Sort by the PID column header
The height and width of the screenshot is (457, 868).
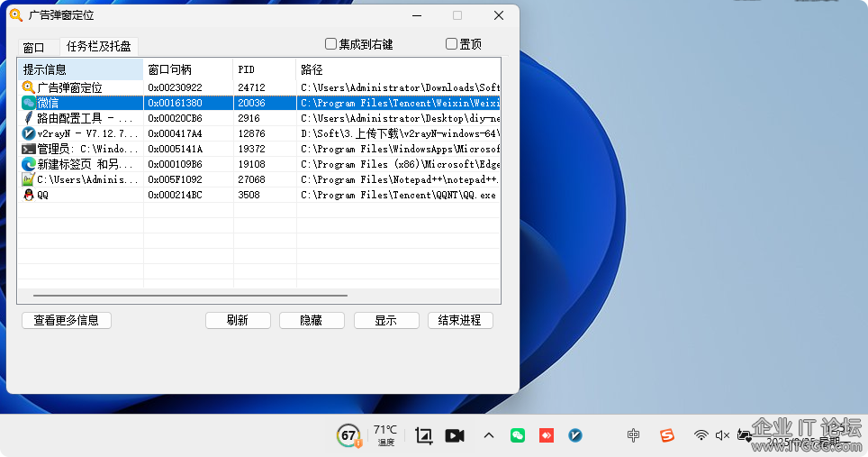265,69
